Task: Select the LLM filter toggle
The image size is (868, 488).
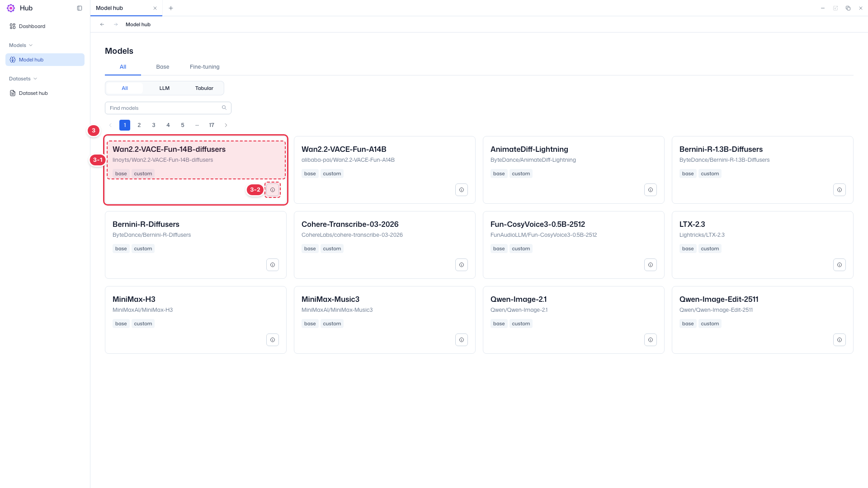Action: click(x=165, y=88)
